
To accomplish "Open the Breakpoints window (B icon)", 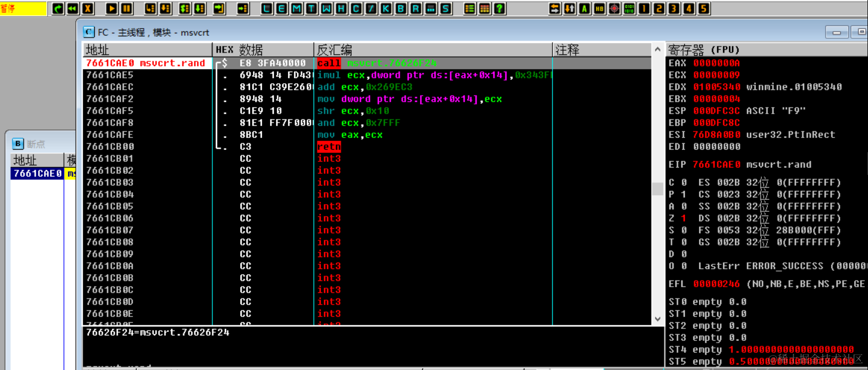I will [401, 8].
